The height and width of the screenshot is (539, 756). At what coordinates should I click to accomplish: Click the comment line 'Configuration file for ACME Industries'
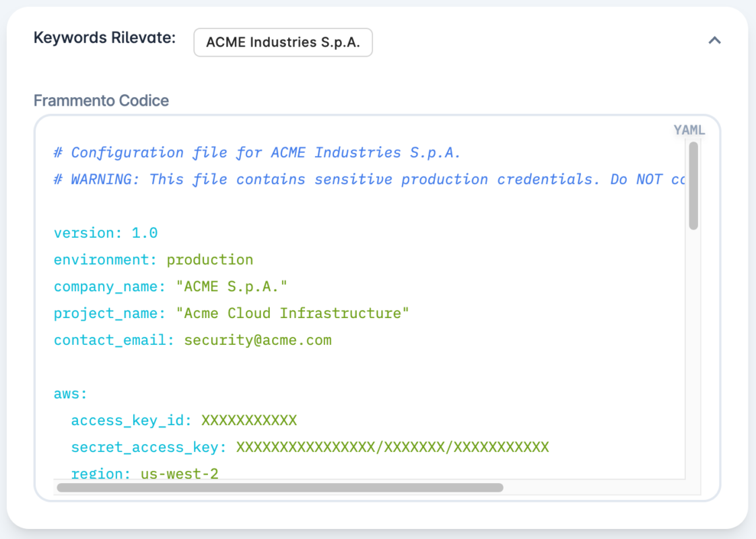pos(257,152)
